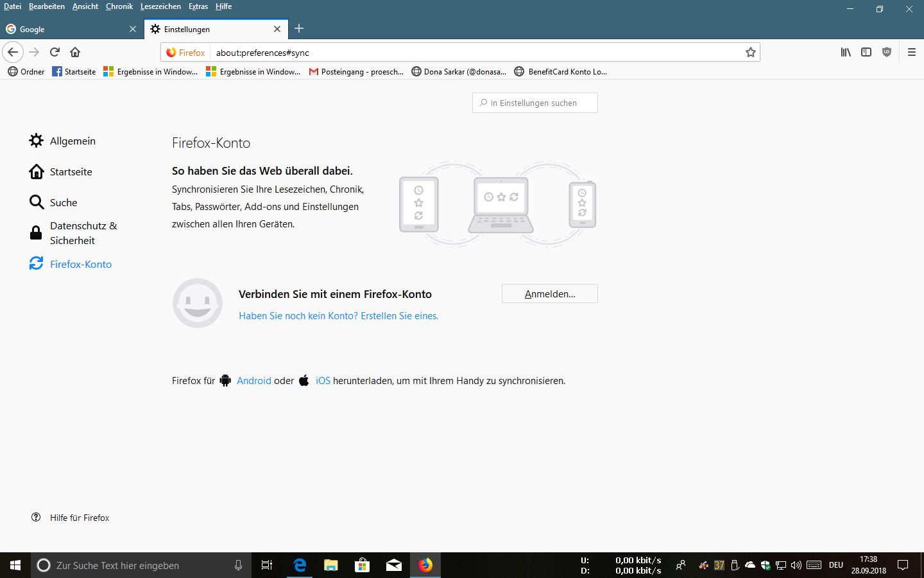This screenshot has height=578, width=924.
Task: Open the People tray icon
Action: pos(681,565)
